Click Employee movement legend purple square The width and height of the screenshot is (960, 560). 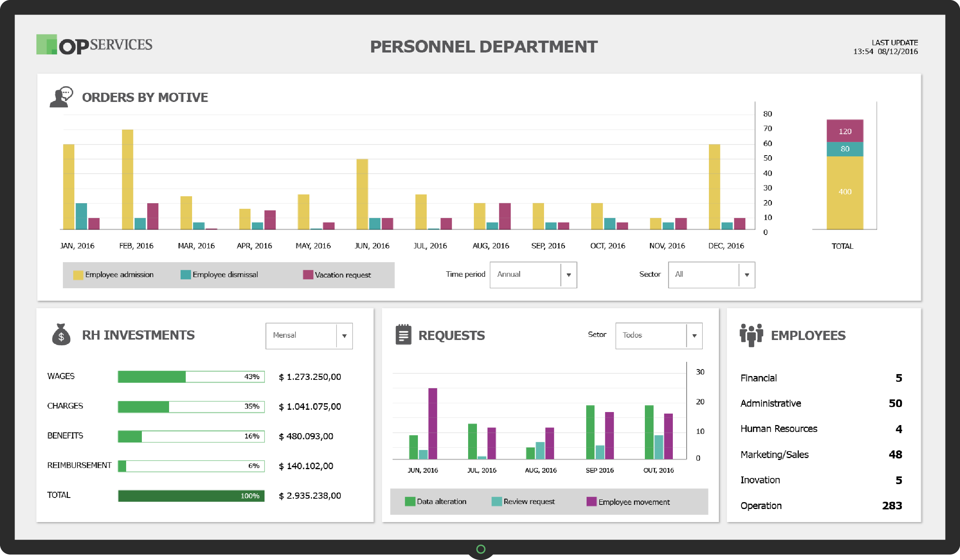point(591,501)
